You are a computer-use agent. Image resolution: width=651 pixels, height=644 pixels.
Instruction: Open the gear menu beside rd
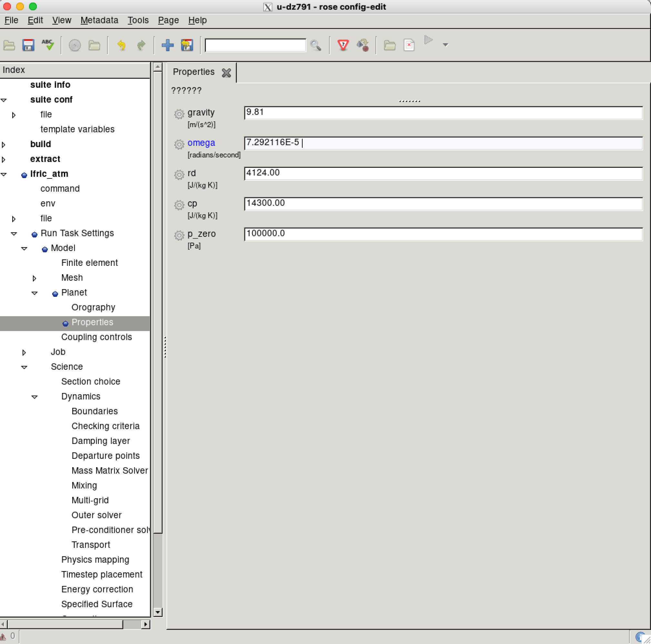179,175
